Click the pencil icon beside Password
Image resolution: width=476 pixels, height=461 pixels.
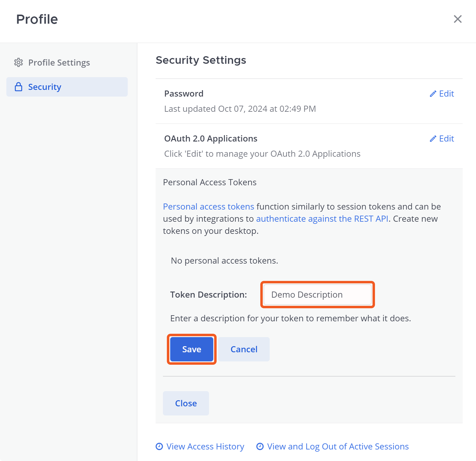click(x=433, y=94)
